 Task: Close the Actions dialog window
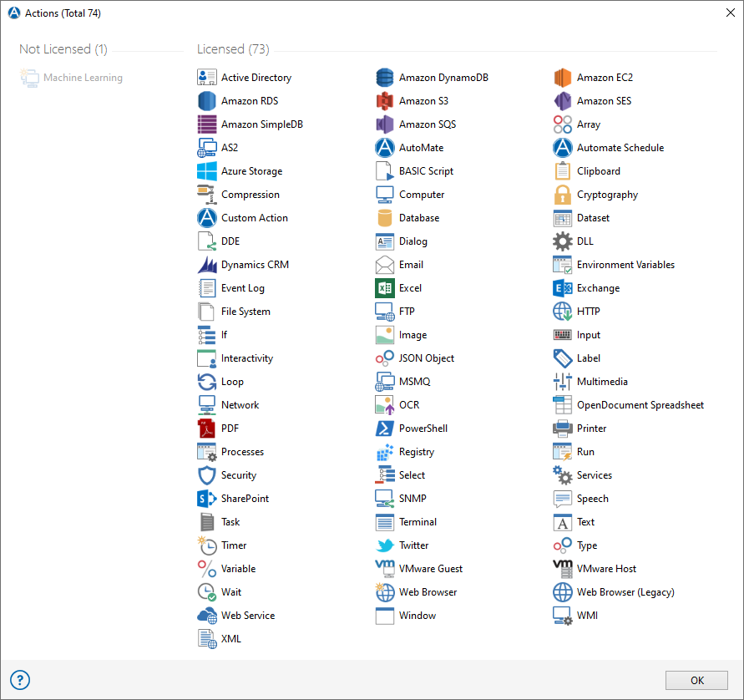(731, 13)
